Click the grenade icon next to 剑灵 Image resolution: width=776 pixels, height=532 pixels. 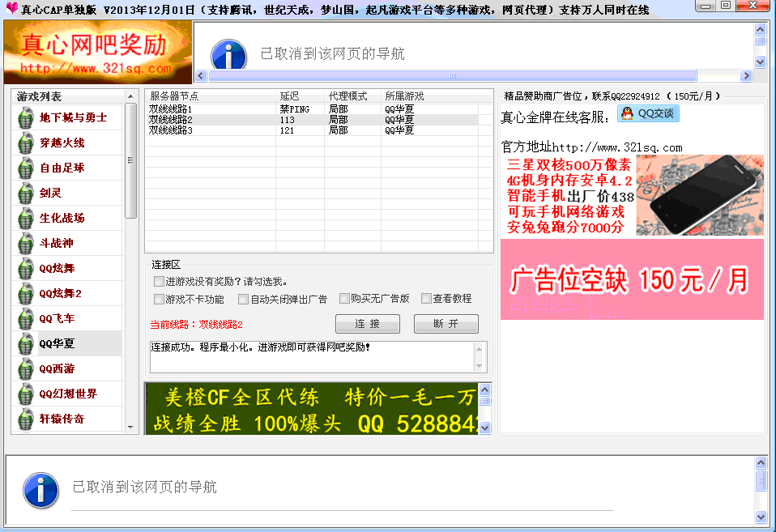click(x=27, y=194)
